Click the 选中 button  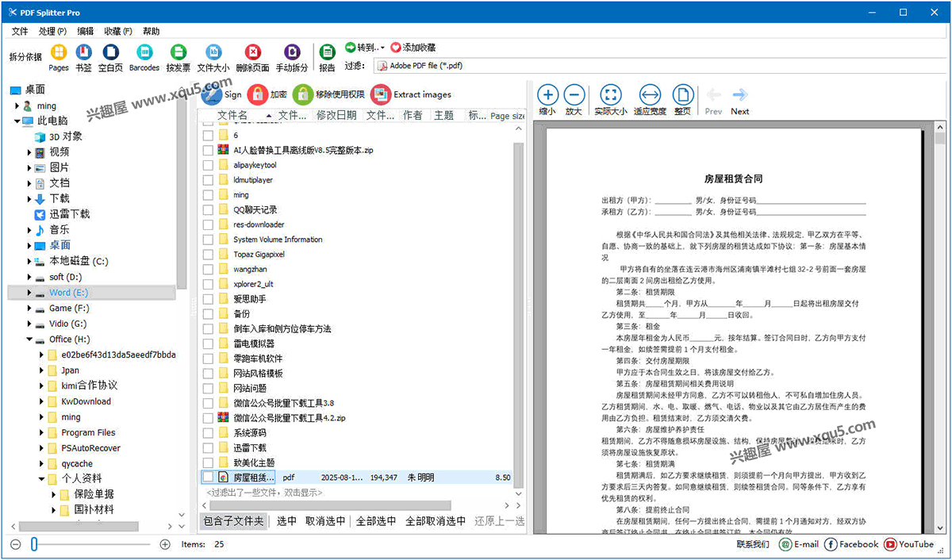pyautogui.click(x=286, y=521)
